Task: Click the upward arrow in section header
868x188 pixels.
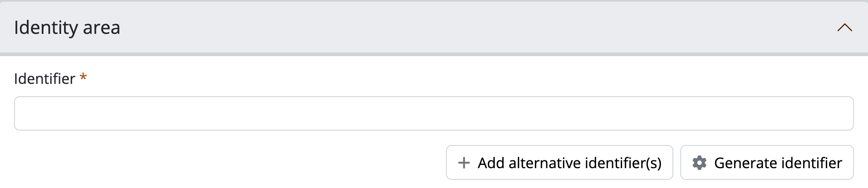Action: pos(844,28)
